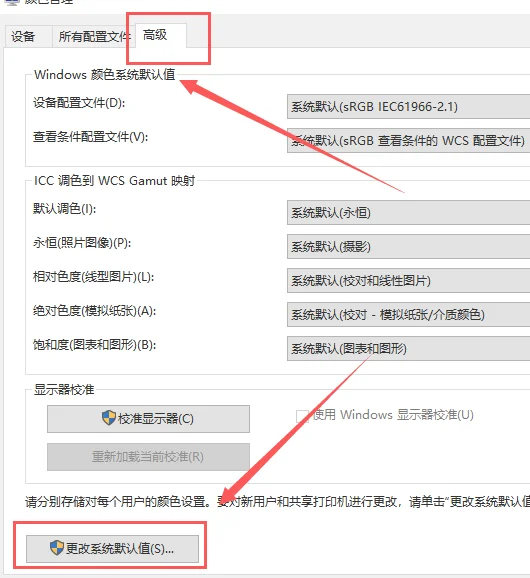Enable 使用 Windows 显示器校准 checkbox
Viewport: 530px width, 578px height.
coord(302,417)
